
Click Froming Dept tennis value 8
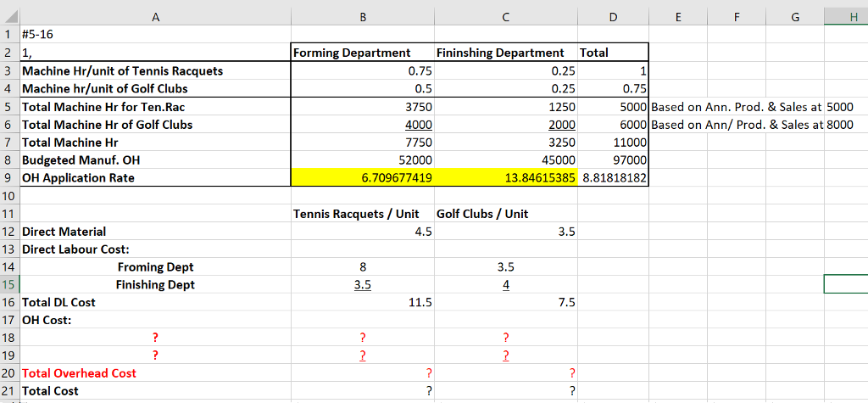click(x=363, y=267)
